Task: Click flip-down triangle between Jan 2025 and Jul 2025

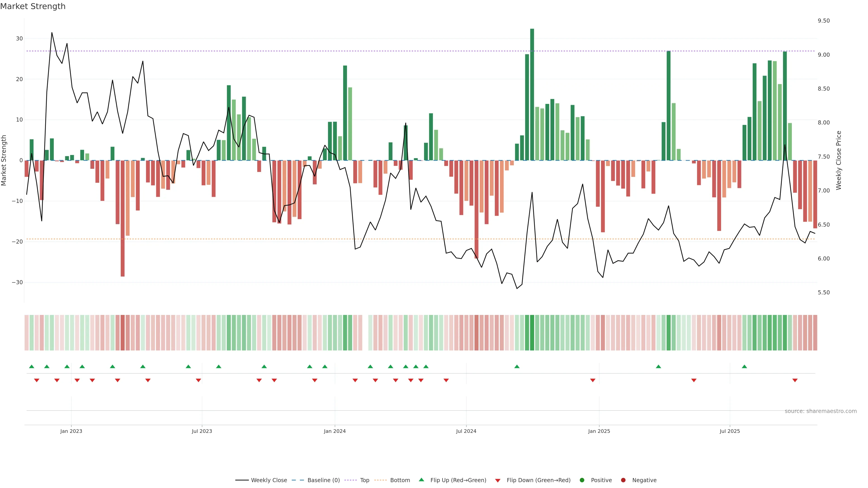Action: [694, 380]
